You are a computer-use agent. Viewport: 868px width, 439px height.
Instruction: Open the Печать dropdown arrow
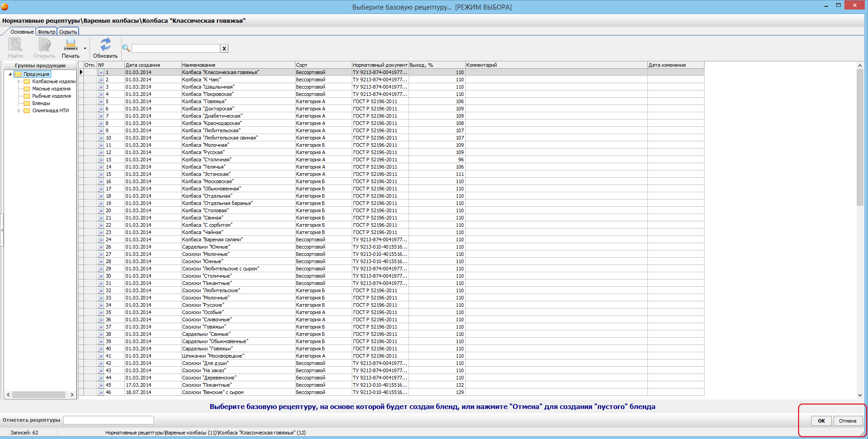[85, 49]
